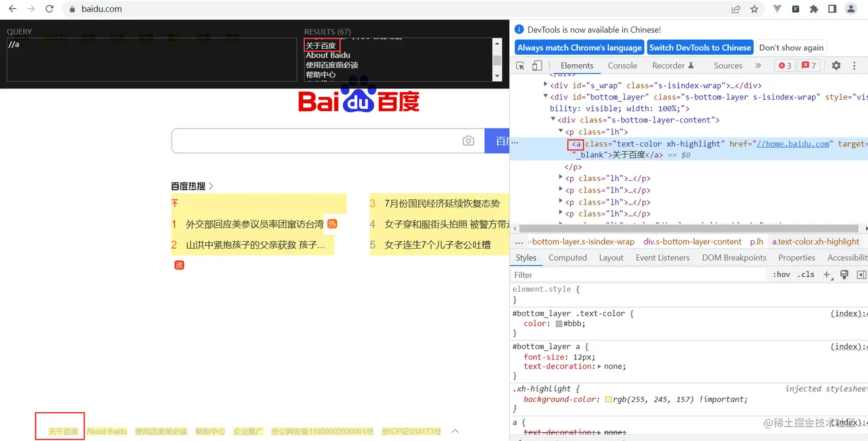This screenshot has width=868, height=441.
Task: Open the DevTools Settings gear
Action: coord(836,65)
